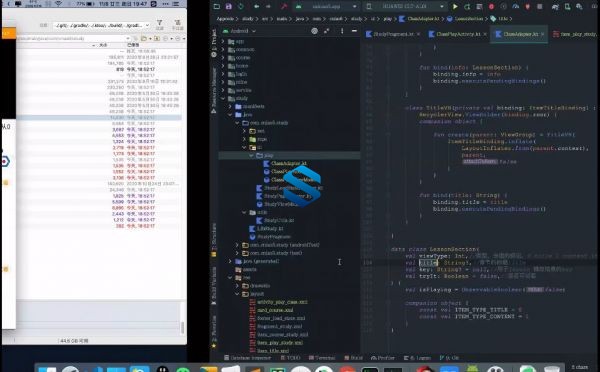Click the red record/debug-stop icon in toolbar

491,7
